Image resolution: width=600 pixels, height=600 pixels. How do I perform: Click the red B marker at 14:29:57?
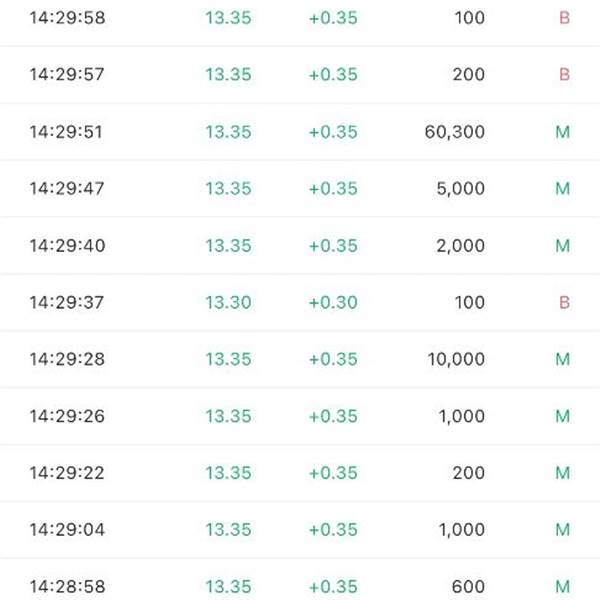564,75
